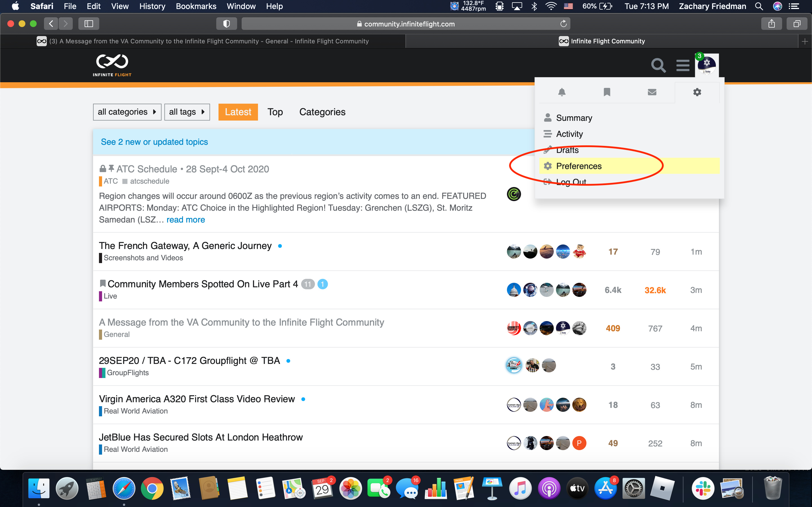Open the History menu
This screenshot has height=507, width=812.
click(x=152, y=6)
